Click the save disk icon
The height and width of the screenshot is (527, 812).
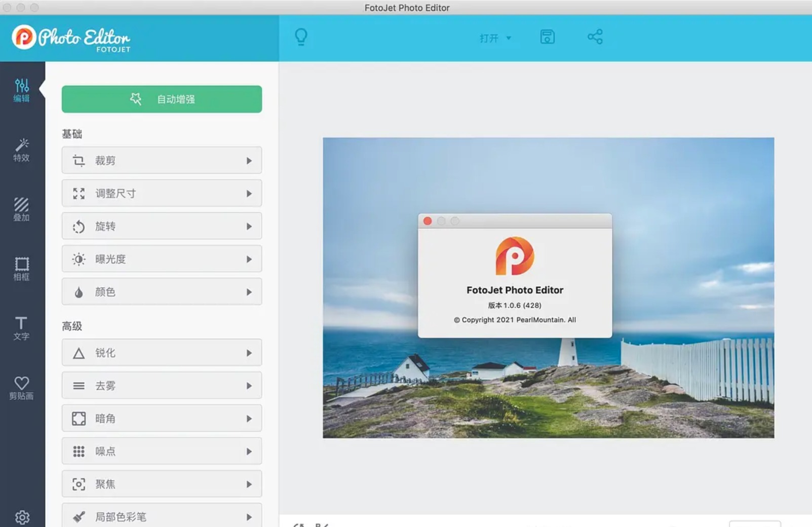pos(547,37)
